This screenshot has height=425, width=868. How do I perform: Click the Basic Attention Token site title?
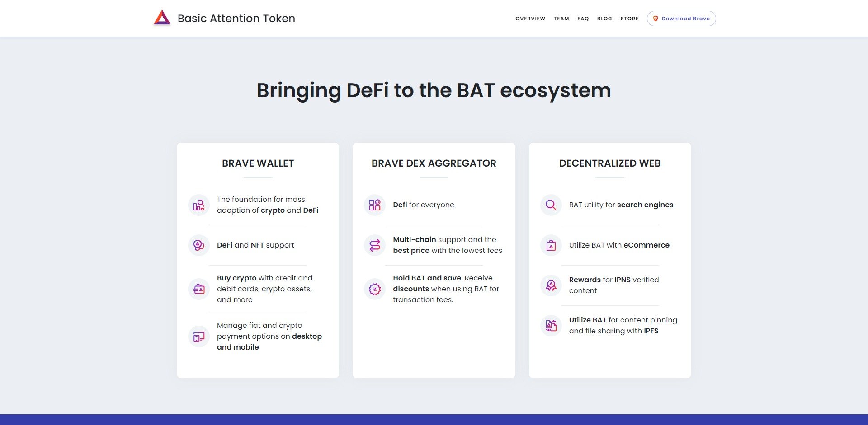pyautogui.click(x=236, y=19)
